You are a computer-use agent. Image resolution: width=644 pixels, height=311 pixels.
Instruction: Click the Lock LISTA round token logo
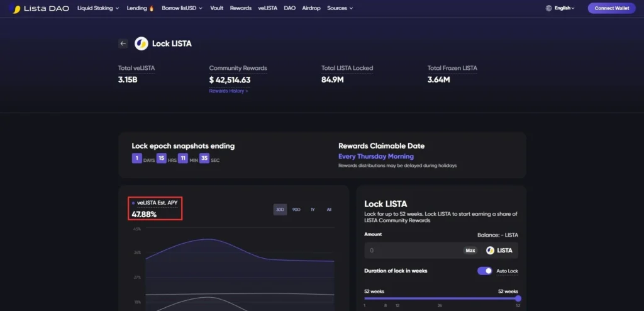click(x=142, y=43)
